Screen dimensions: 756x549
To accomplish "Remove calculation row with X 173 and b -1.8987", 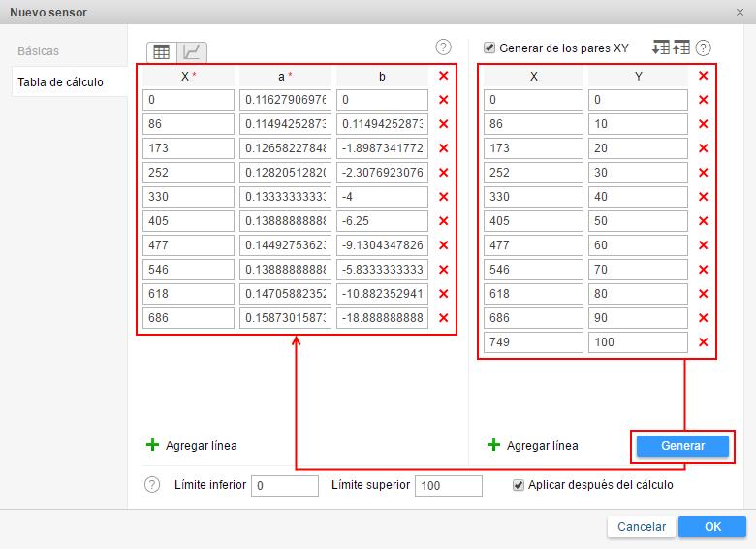I will pyautogui.click(x=444, y=148).
